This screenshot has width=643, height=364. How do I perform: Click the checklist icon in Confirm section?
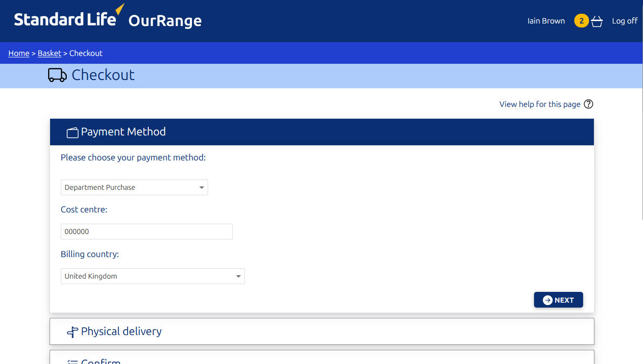click(73, 362)
